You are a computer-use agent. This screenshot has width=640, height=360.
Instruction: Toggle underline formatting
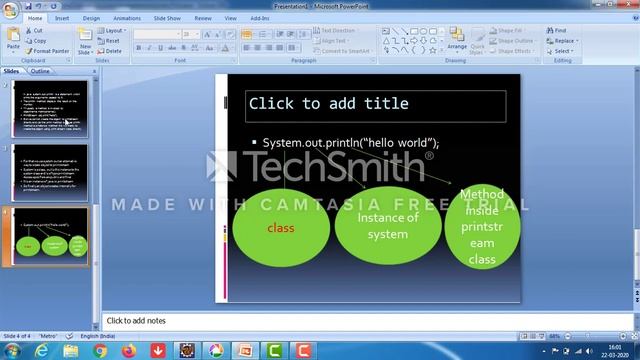click(x=160, y=48)
